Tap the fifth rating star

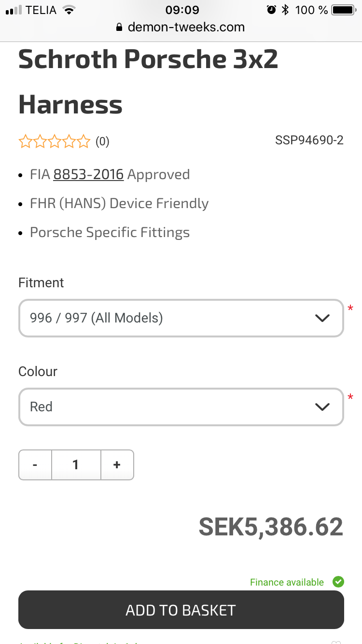click(84, 141)
